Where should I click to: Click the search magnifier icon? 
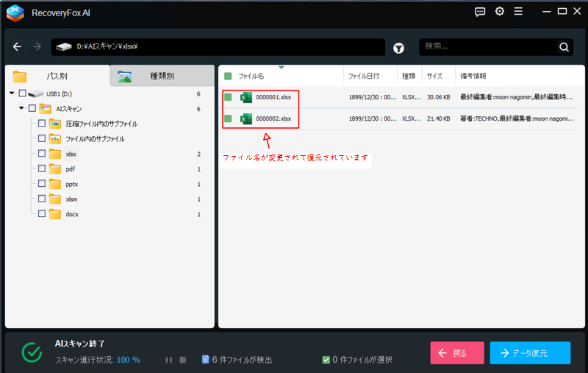coord(564,47)
